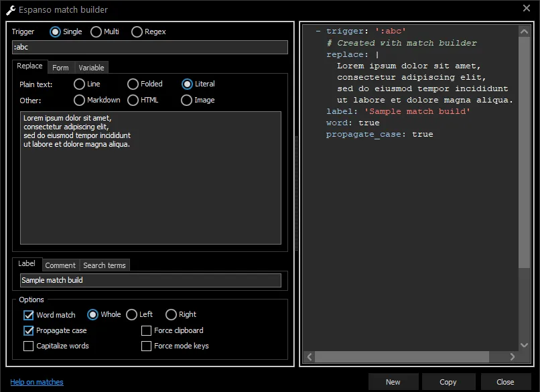Open the Variable tab

point(91,68)
